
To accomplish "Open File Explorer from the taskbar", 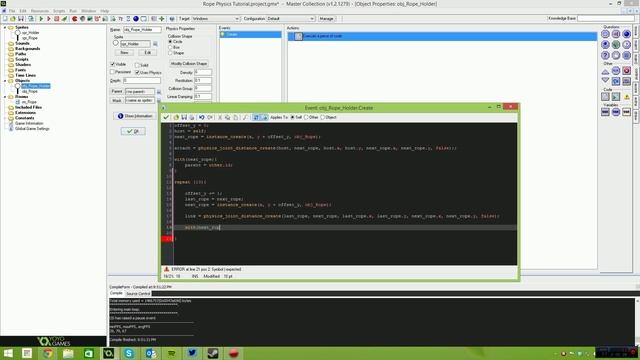I will (x=68, y=353).
